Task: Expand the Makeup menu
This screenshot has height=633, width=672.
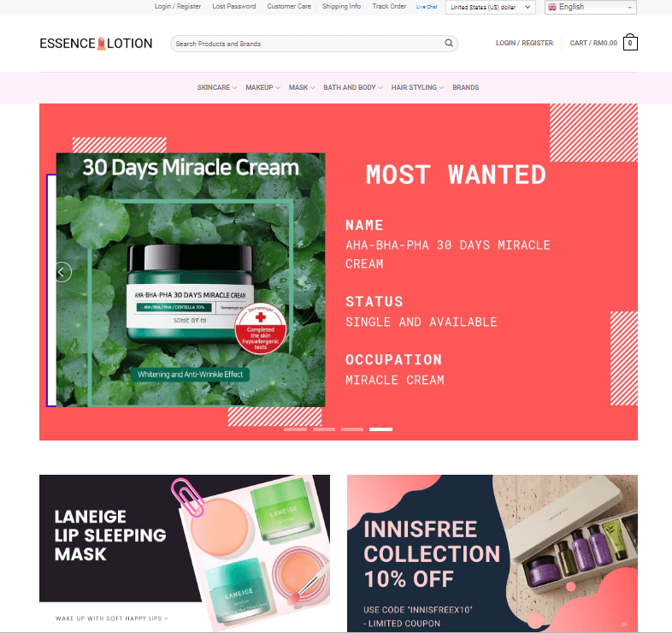Action: 262,87
